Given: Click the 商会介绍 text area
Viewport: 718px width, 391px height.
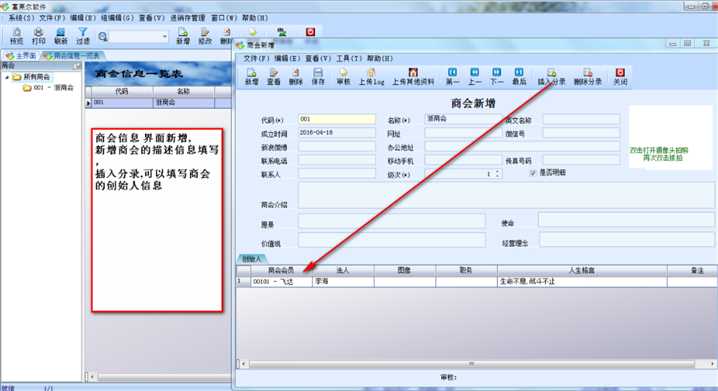Looking at the screenshot, I should click(x=506, y=196).
